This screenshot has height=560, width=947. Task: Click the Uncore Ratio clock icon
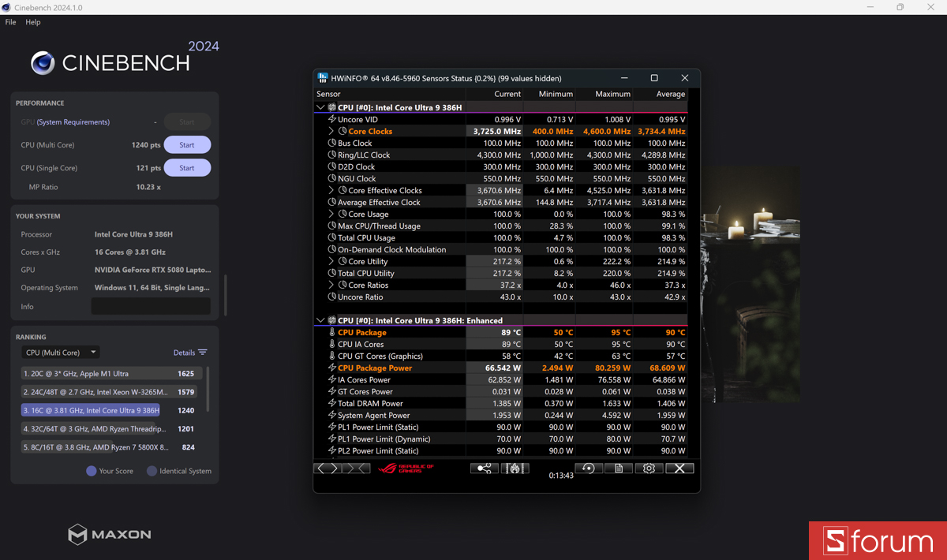332,297
